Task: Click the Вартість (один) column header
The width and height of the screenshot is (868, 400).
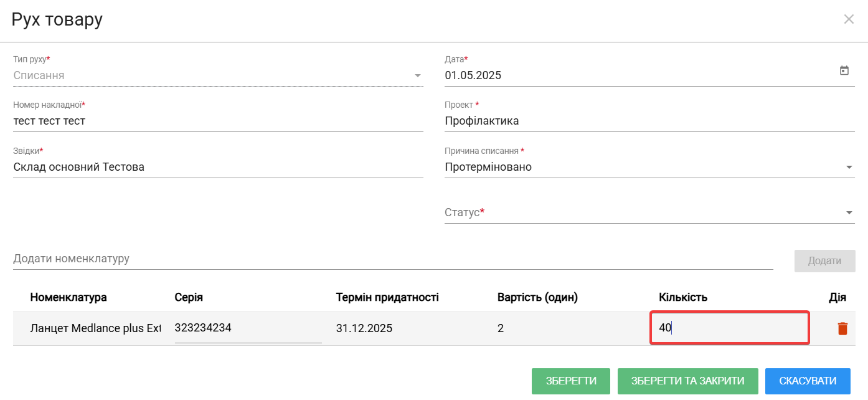Action: (537, 298)
